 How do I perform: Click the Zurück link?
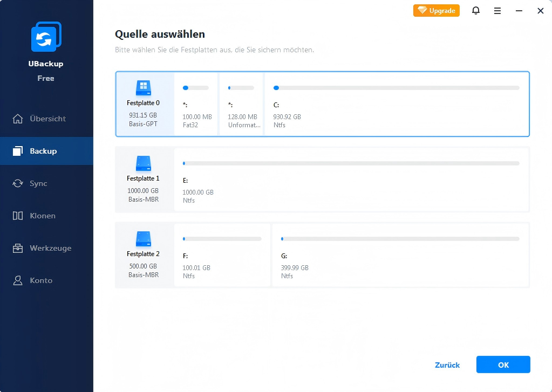[x=447, y=365]
